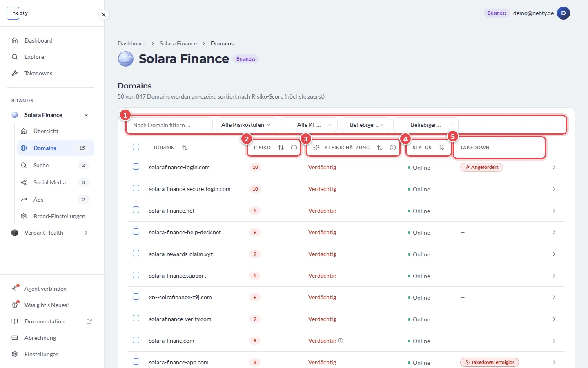Go to Dashboard in the sidebar
The image size is (588, 368).
[51, 40]
